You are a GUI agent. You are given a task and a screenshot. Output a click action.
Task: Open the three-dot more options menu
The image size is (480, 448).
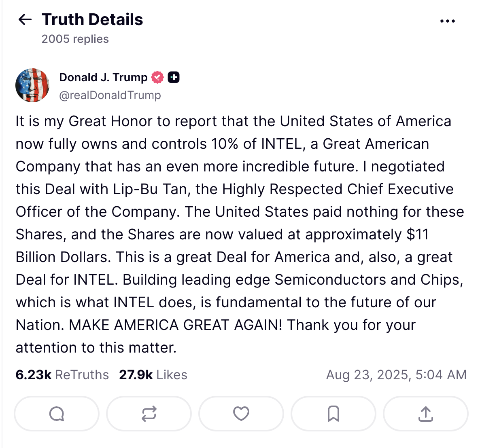click(447, 21)
